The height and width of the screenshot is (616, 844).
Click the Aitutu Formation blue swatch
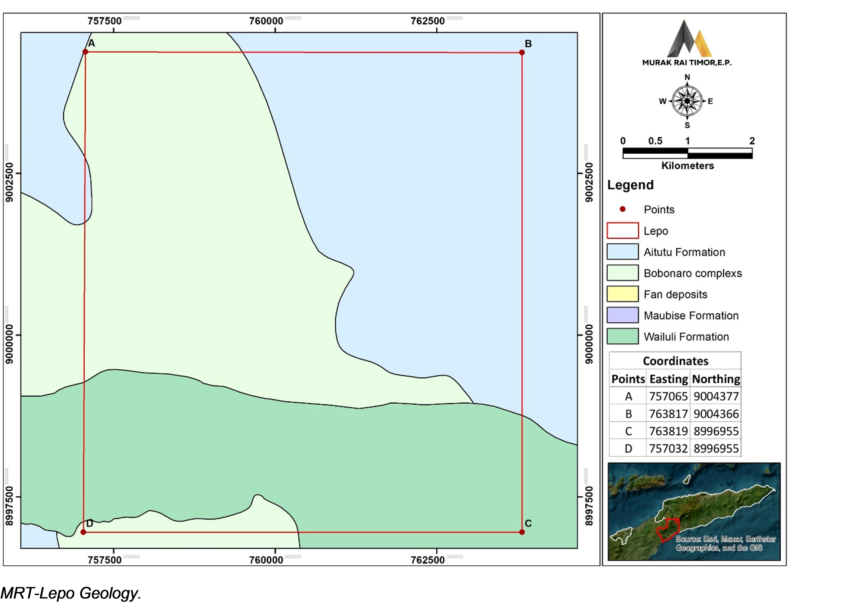[622, 252]
